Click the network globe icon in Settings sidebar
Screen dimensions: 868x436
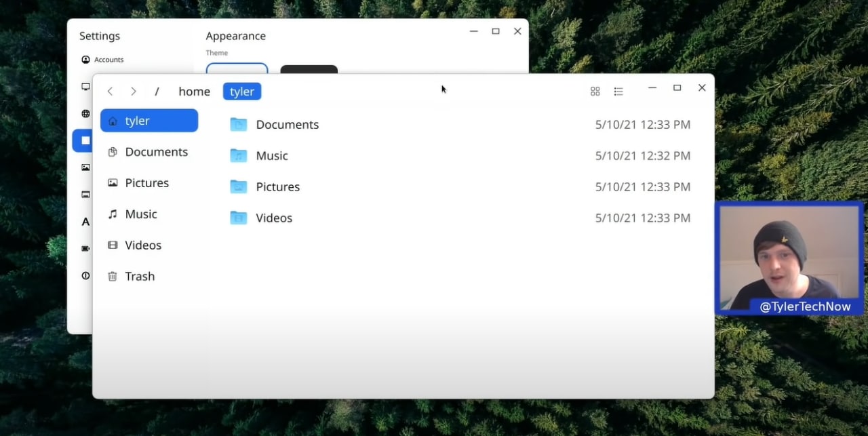tap(85, 114)
